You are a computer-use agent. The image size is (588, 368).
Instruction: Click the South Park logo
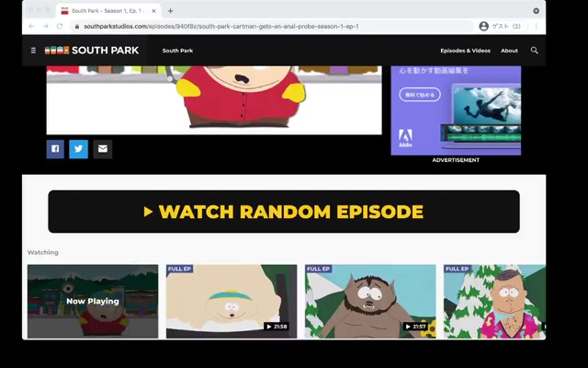92,51
